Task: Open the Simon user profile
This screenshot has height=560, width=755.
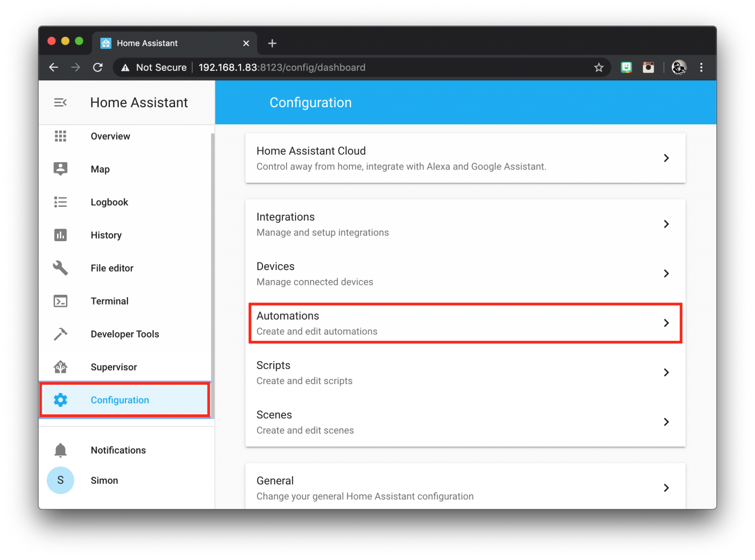Action: pyautogui.click(x=104, y=480)
